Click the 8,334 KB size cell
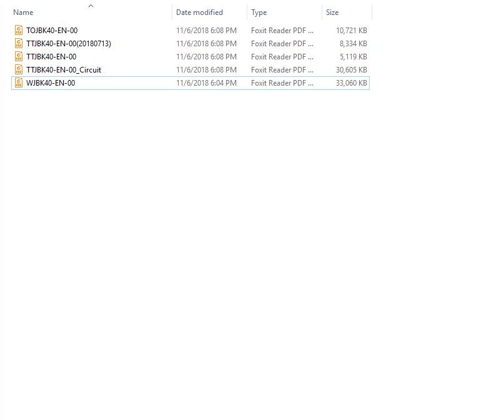The height and width of the screenshot is (420, 504). click(x=353, y=43)
